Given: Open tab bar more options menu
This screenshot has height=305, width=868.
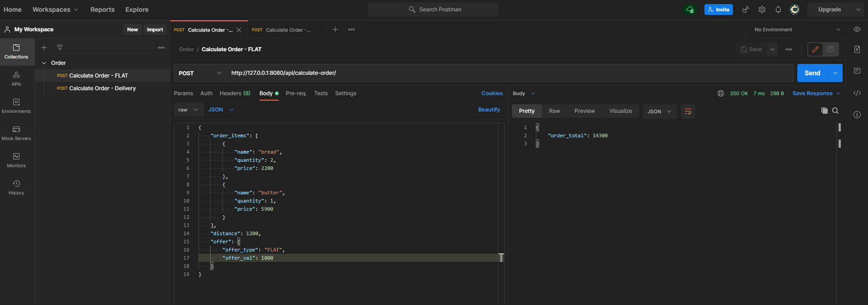Looking at the screenshot, I should pos(352,29).
